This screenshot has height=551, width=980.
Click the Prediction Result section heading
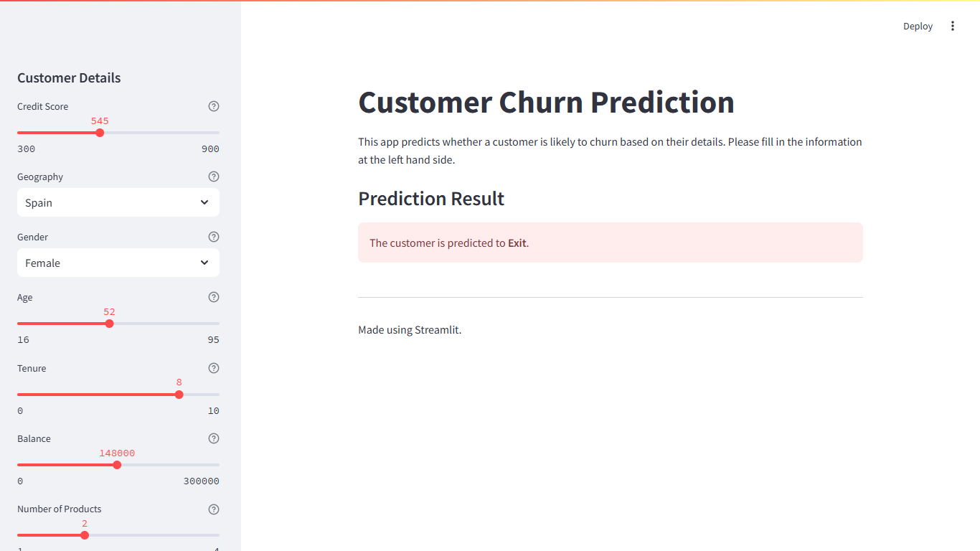(x=431, y=199)
